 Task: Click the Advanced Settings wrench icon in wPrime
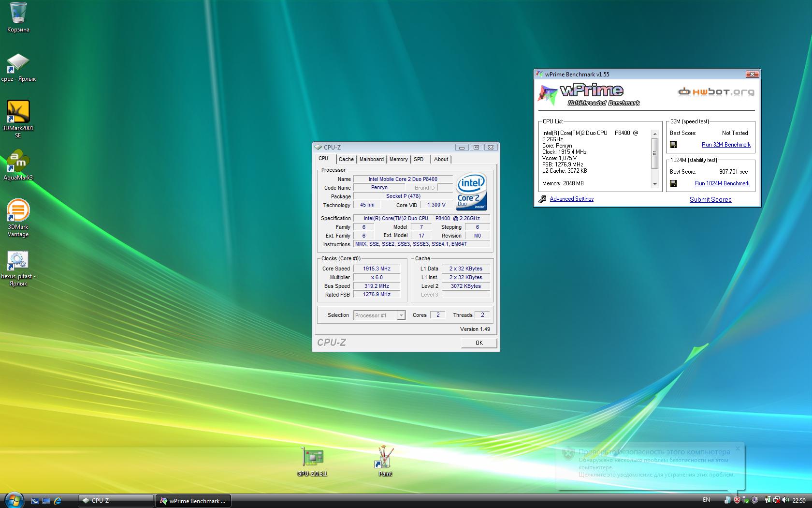[542, 199]
